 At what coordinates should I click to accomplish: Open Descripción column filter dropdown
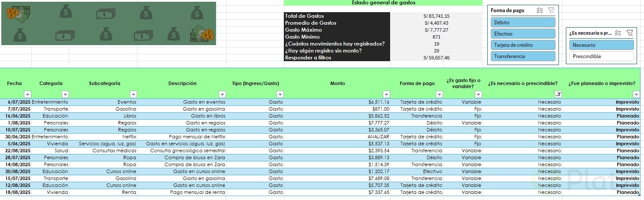[x=222, y=94]
